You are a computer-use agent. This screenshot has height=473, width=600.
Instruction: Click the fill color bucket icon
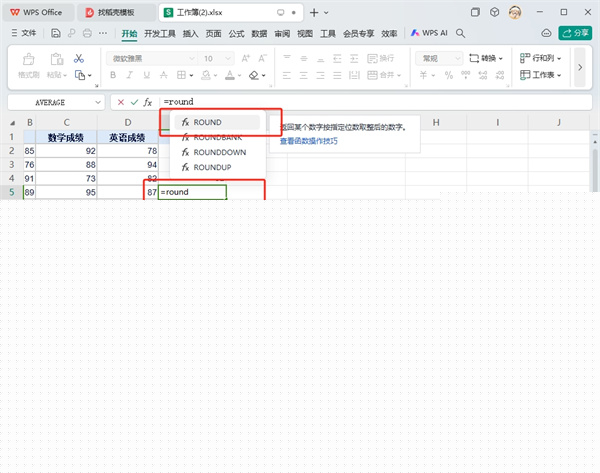[206, 75]
